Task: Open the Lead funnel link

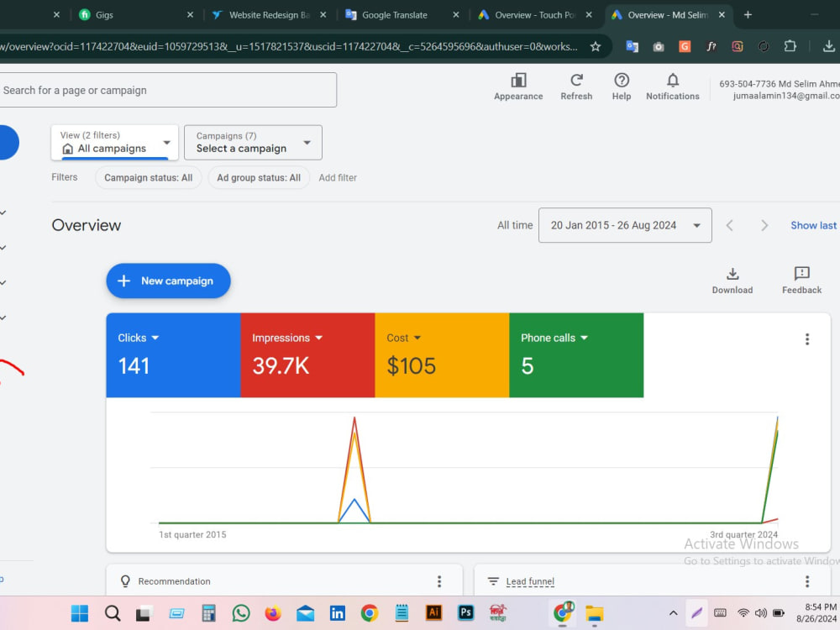Action: point(530,581)
